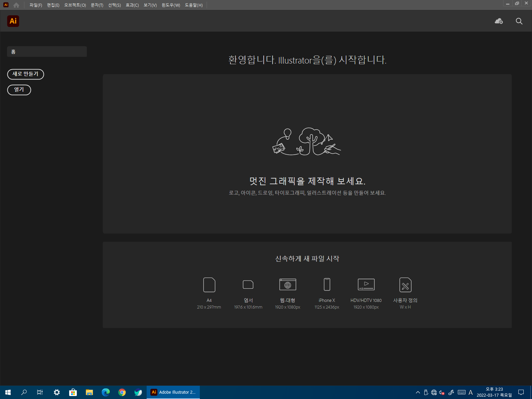Open the 파일(F) menu

tap(36, 5)
